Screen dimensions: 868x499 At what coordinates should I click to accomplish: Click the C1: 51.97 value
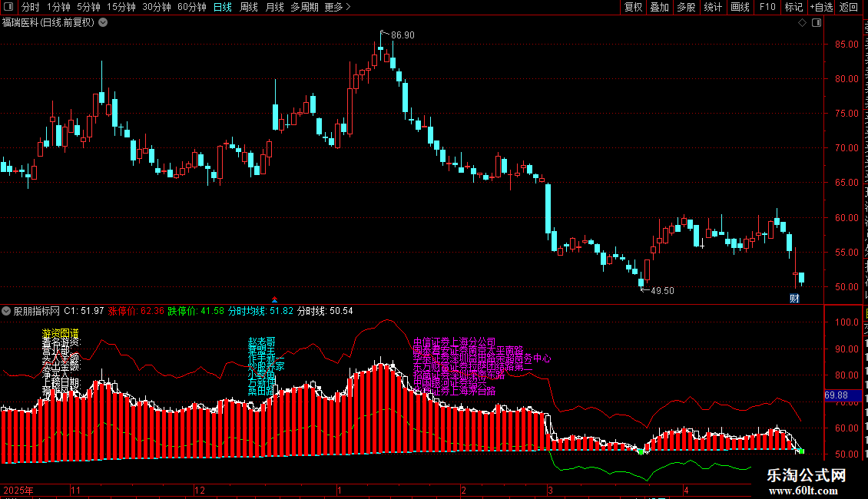pyautogui.click(x=84, y=311)
